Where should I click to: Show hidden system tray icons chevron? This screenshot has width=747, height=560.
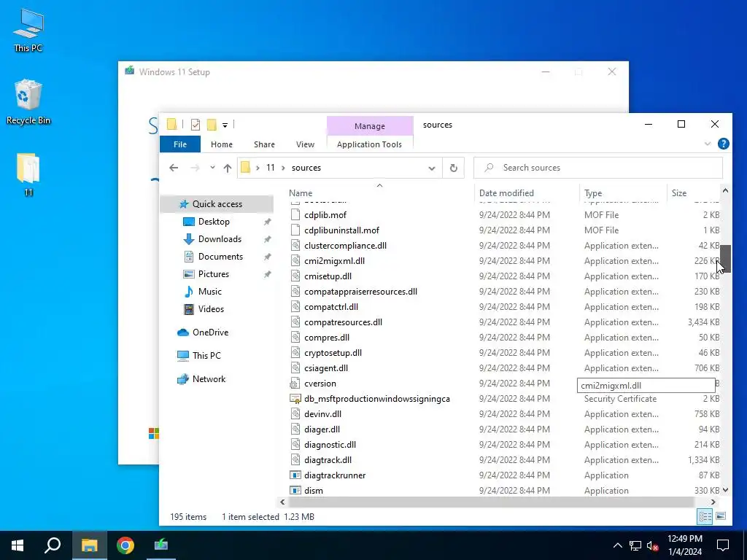[x=617, y=545]
